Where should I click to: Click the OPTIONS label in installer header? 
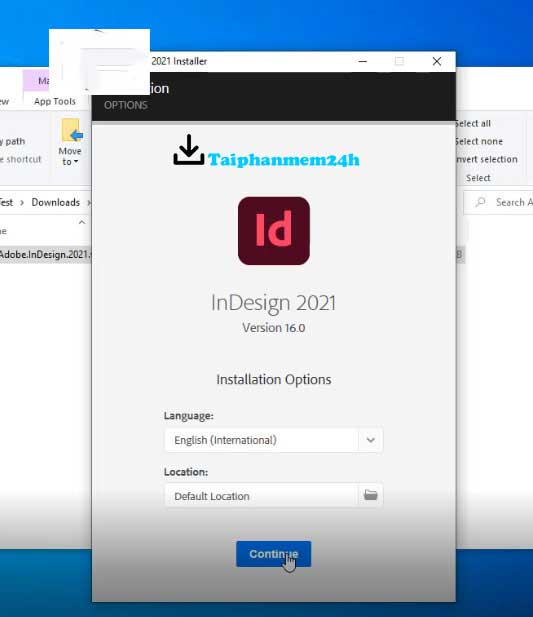[x=126, y=105]
